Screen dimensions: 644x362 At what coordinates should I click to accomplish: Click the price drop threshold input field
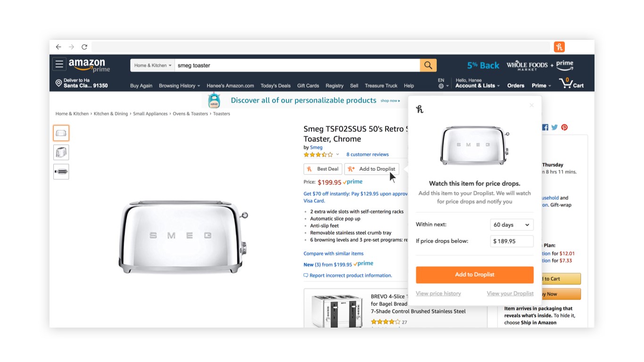coord(512,241)
